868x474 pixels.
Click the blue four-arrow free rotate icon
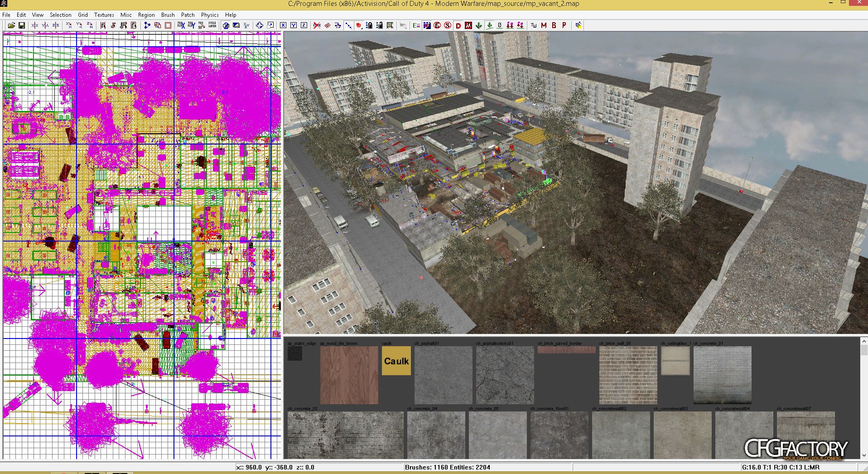tap(260, 25)
